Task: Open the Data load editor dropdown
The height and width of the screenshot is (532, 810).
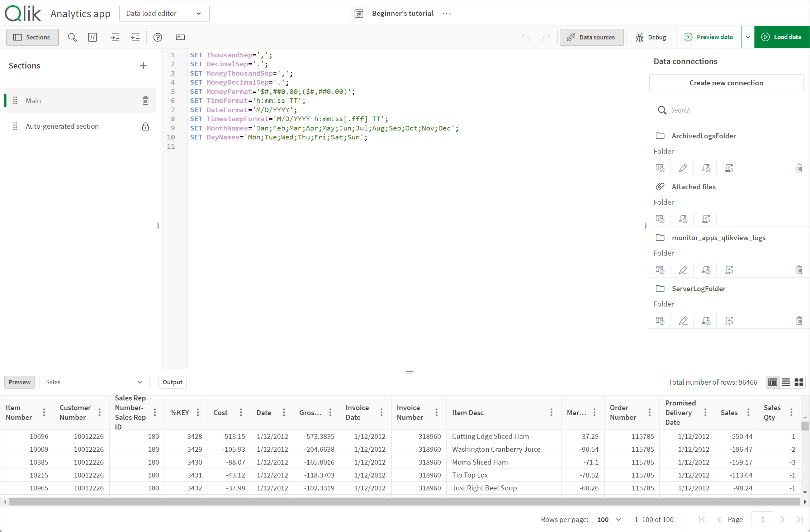Action: click(164, 13)
